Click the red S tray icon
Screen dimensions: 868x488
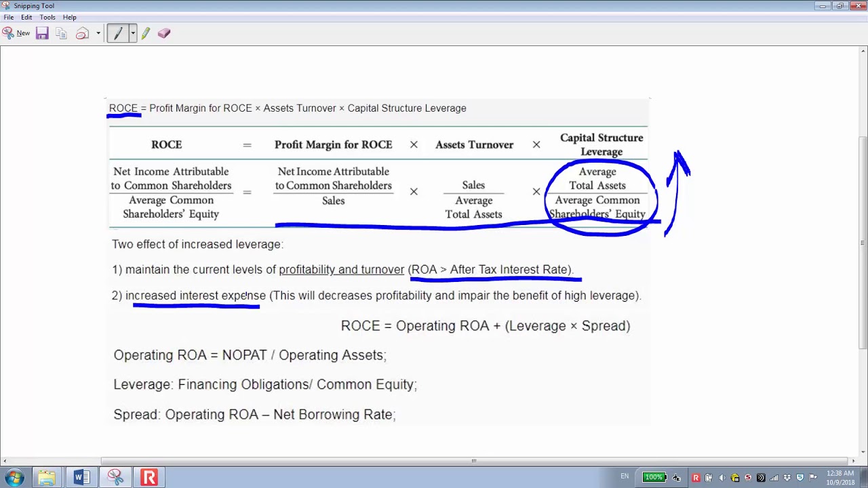tap(748, 478)
